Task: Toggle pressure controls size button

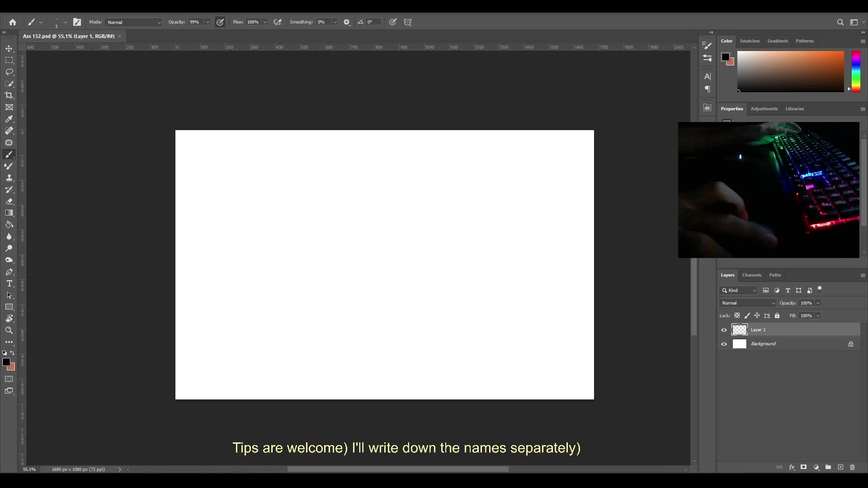Action: click(393, 22)
